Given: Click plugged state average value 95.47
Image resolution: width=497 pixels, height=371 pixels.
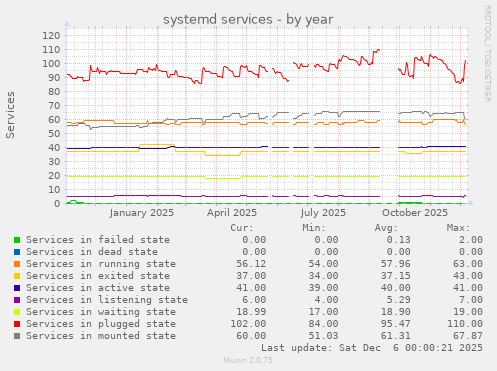Looking at the screenshot, I should (396, 324).
